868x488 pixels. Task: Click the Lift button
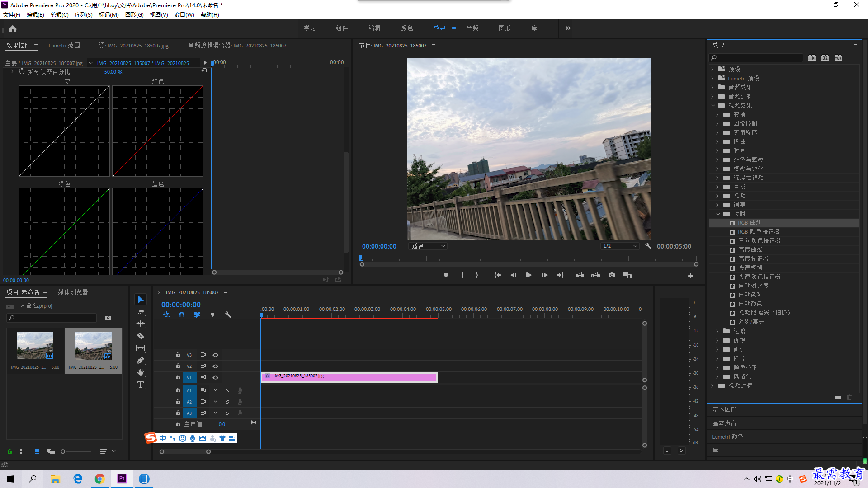tap(580, 275)
